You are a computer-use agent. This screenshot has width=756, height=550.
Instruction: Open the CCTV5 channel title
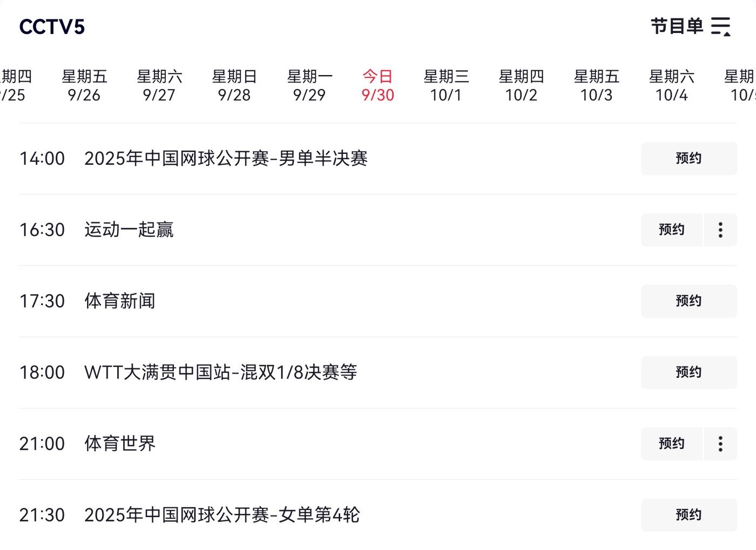coord(52,27)
